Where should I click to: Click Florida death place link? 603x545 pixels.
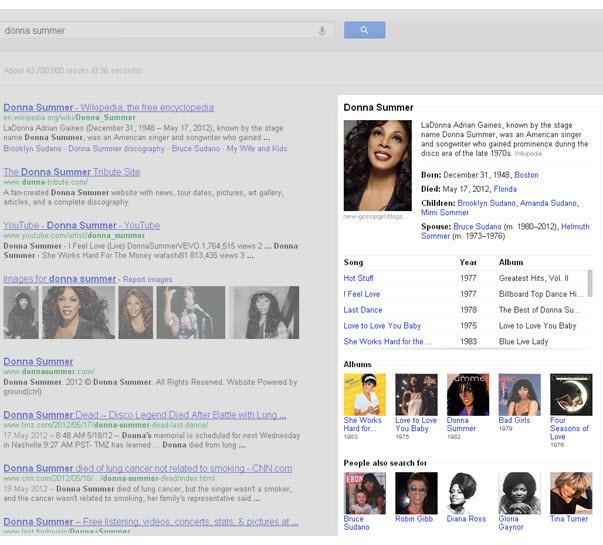[x=505, y=189]
